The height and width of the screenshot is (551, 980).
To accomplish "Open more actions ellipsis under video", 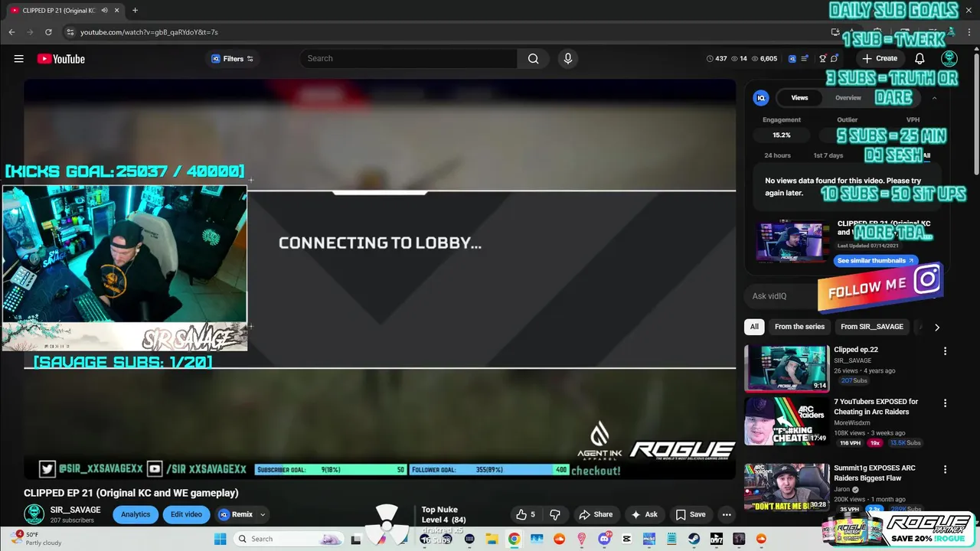I will pos(727,514).
